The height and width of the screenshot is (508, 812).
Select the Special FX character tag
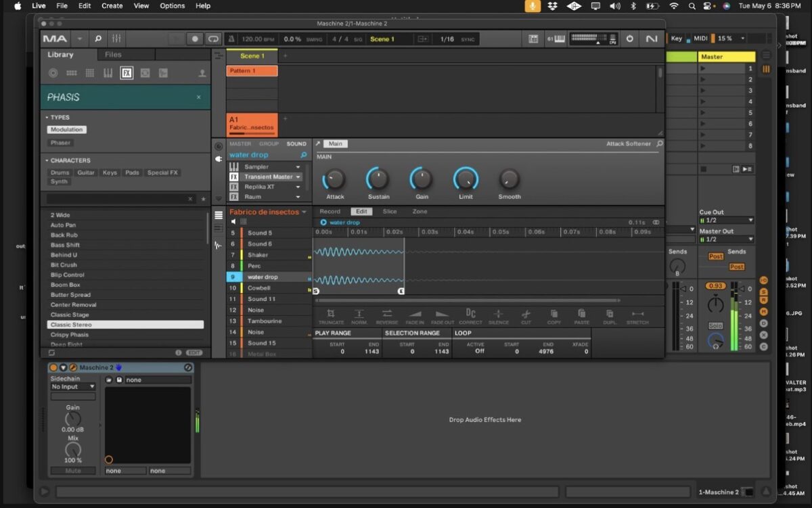coord(162,172)
